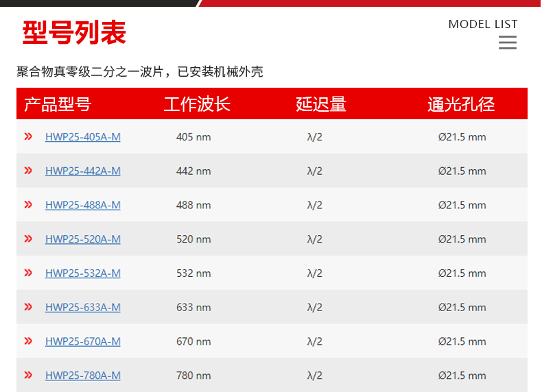
Task: Open the hamburger menu under MODEL LIST
Action: coord(508,42)
